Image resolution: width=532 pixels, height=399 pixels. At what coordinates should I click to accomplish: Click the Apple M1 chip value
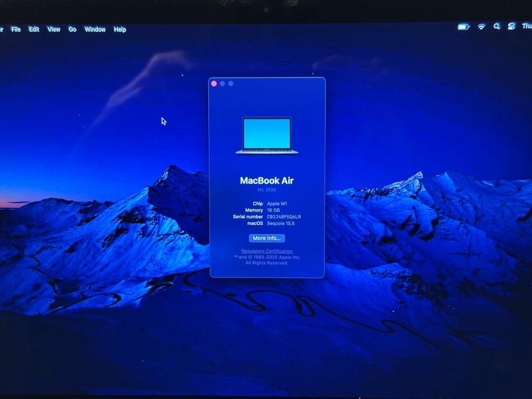[277, 203]
